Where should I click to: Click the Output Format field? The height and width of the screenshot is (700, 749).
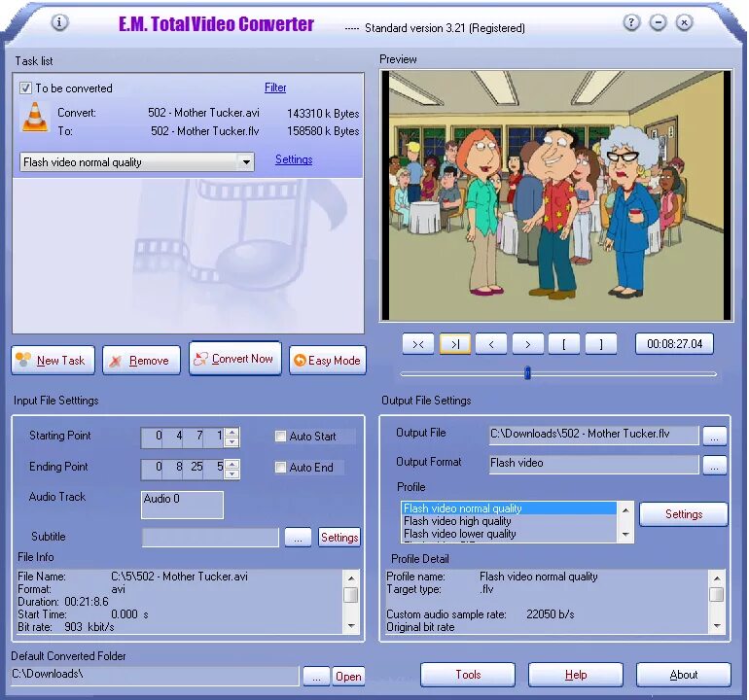click(x=593, y=464)
